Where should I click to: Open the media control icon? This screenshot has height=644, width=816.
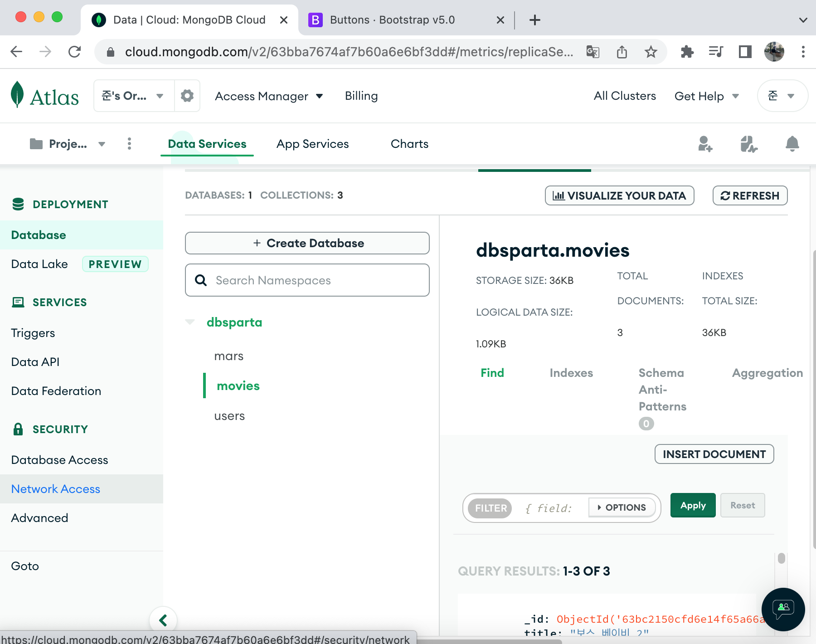pyautogui.click(x=716, y=52)
